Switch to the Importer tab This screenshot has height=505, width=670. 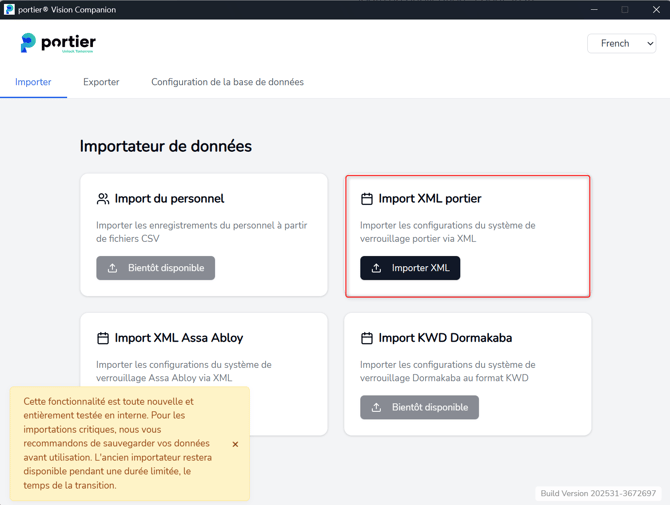click(x=33, y=82)
